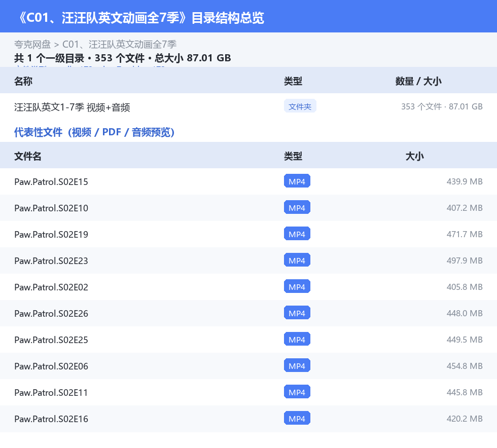Image resolution: width=497 pixels, height=448 pixels.
Task: Click the 文件名 column header
Action: coord(27,156)
